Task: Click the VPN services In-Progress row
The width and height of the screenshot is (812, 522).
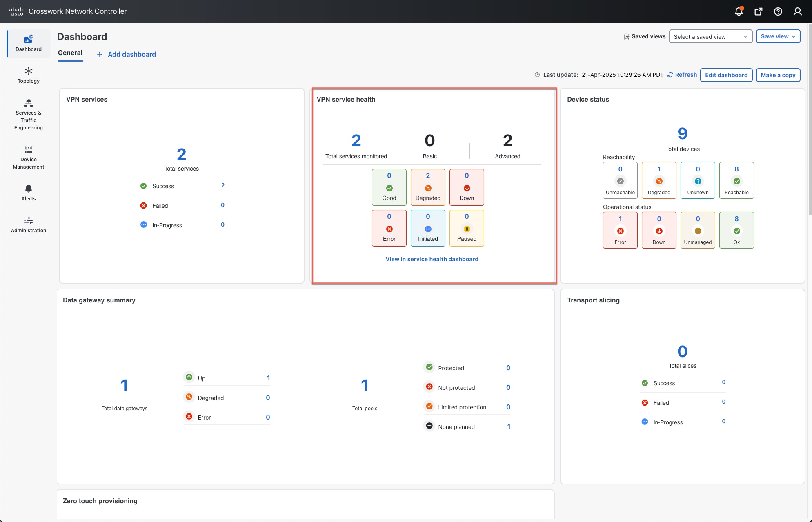Action: click(x=182, y=225)
